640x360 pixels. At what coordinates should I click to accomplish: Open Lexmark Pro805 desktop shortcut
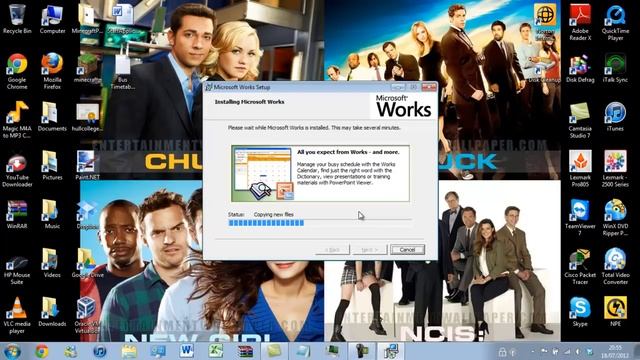[x=580, y=169]
